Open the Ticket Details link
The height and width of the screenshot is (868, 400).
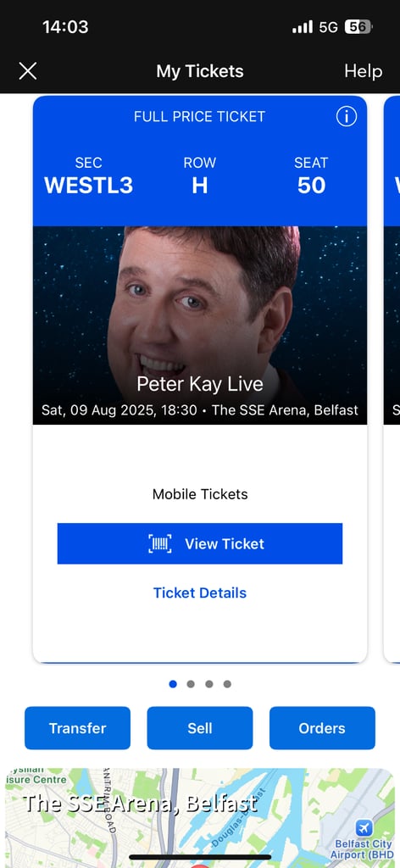coord(200,593)
